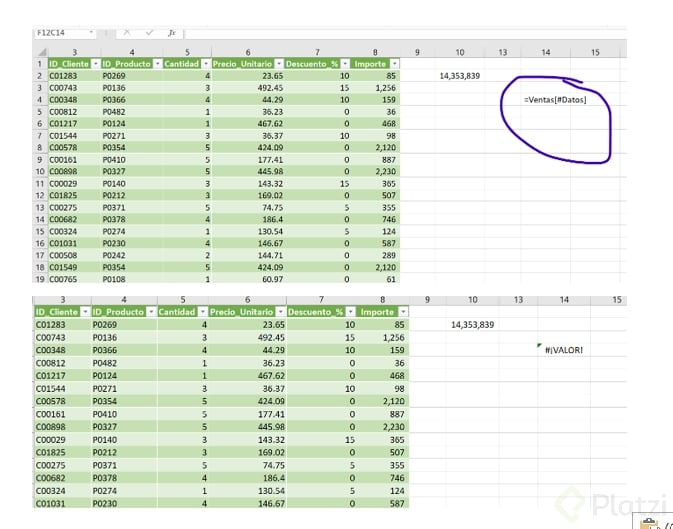Open Precio_Unitario filter dropdown in upper table
This screenshot has width=673, height=529.
click(x=279, y=64)
